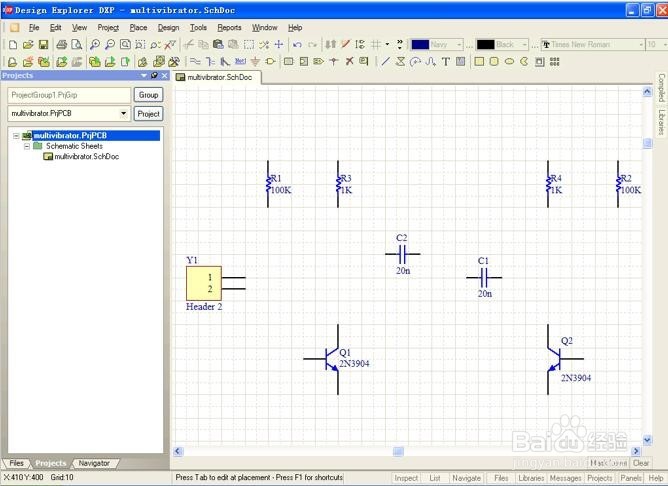
Task: Save the schematic with the floppy icon
Action: click(43, 45)
